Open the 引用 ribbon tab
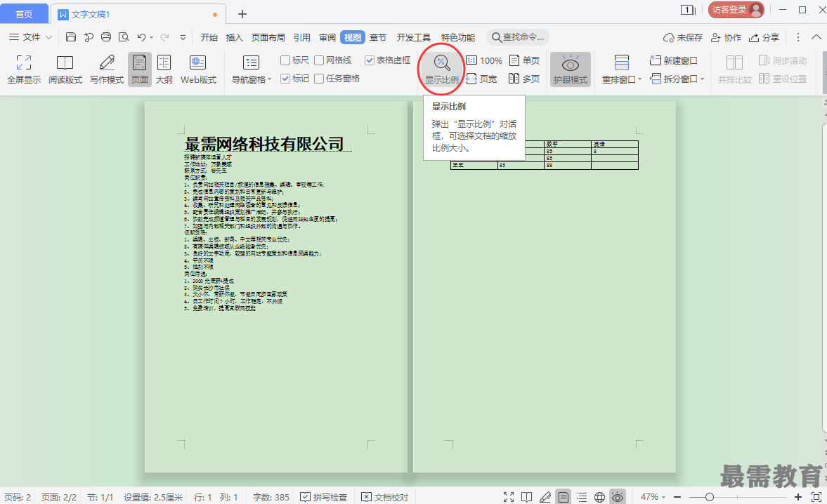 301,37
